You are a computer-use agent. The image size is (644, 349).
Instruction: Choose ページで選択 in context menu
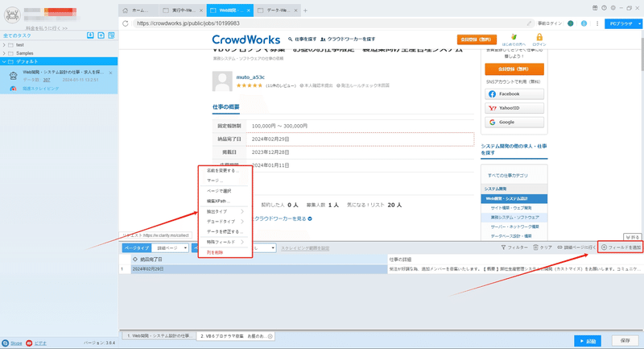(x=225, y=191)
